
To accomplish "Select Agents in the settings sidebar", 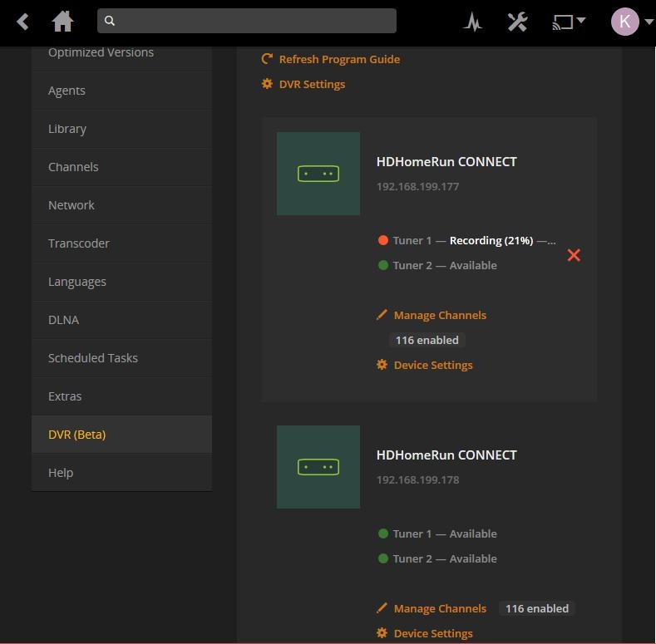I will point(121,91).
